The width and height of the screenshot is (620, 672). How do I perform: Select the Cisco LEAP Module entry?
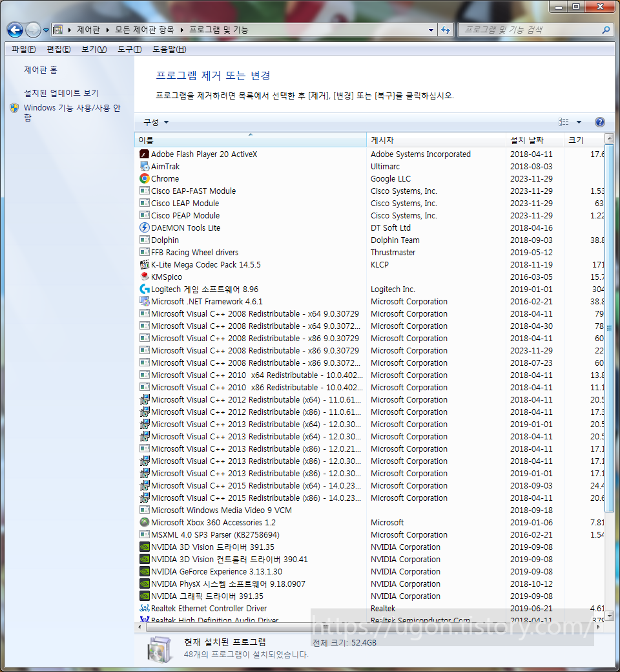(x=369, y=203)
